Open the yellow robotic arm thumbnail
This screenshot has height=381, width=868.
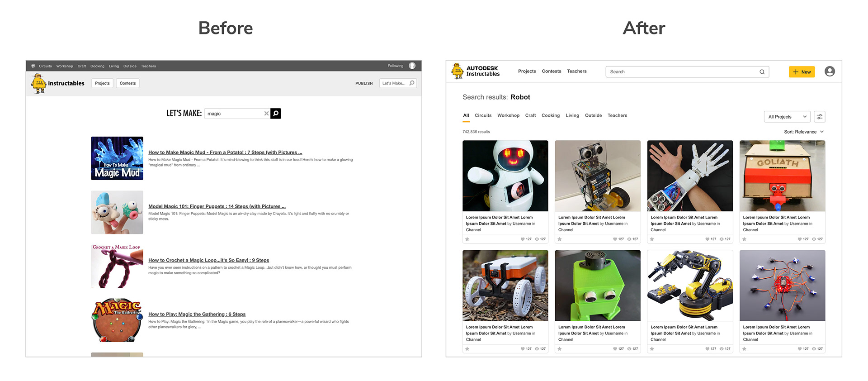[x=690, y=286]
